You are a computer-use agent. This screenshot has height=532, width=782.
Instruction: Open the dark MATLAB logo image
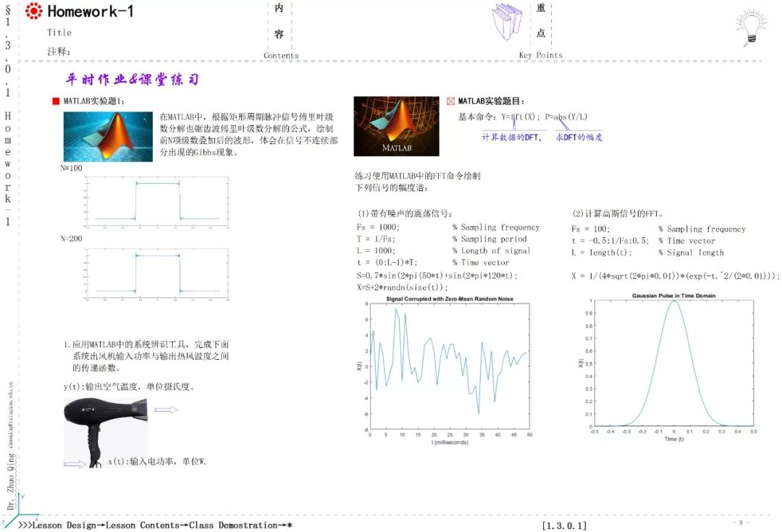click(x=397, y=126)
